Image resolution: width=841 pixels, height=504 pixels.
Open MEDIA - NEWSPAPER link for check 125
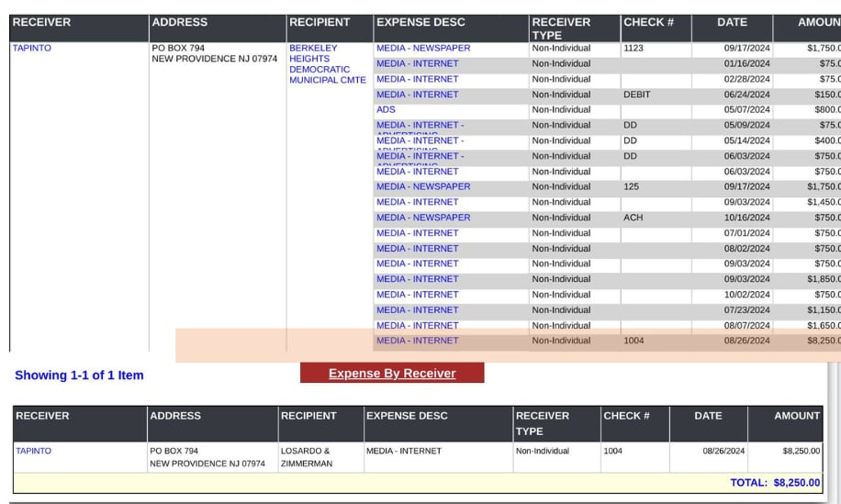422,186
